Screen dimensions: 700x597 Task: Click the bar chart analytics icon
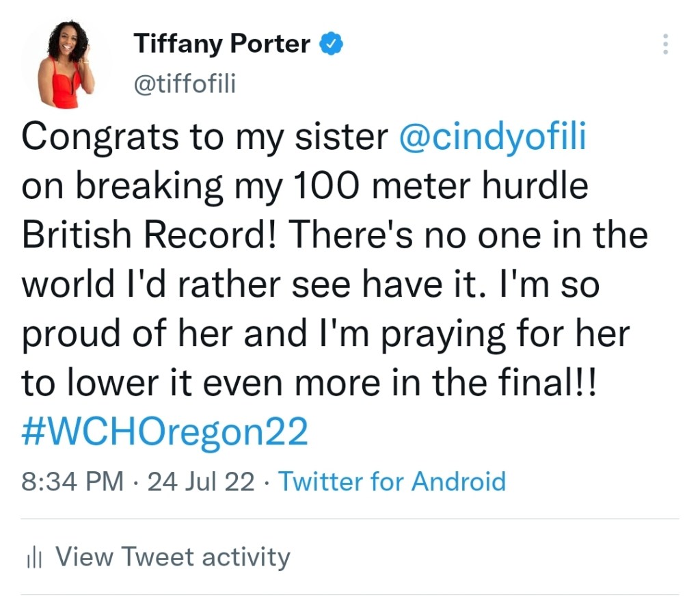(34, 559)
